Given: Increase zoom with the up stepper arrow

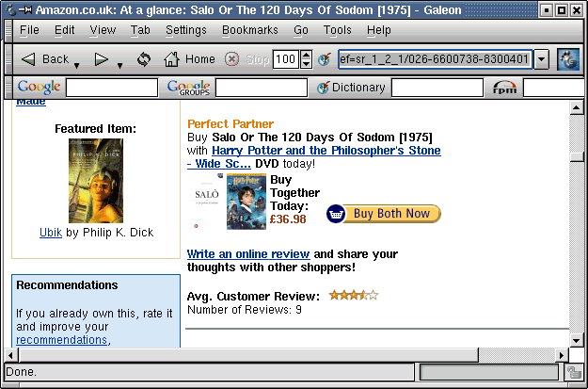Looking at the screenshot, I should point(306,55).
